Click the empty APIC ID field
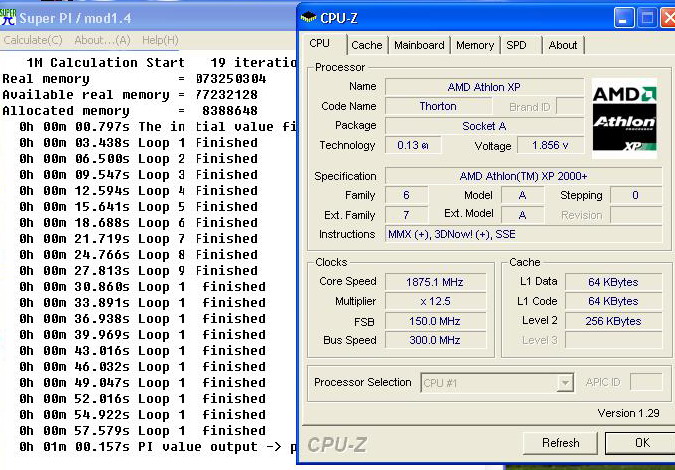Image resolution: width=675 pixels, height=470 pixels. coord(646,382)
